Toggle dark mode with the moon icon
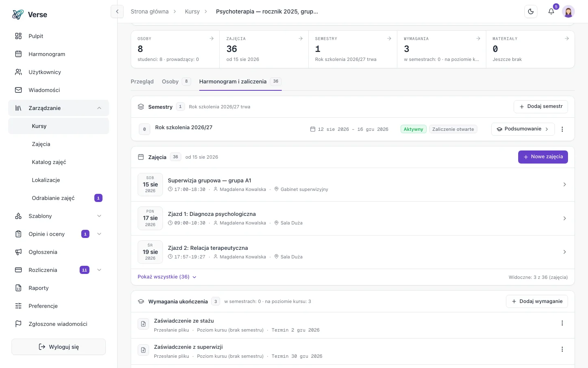Viewport: 588px width, 368px height. [x=531, y=11]
